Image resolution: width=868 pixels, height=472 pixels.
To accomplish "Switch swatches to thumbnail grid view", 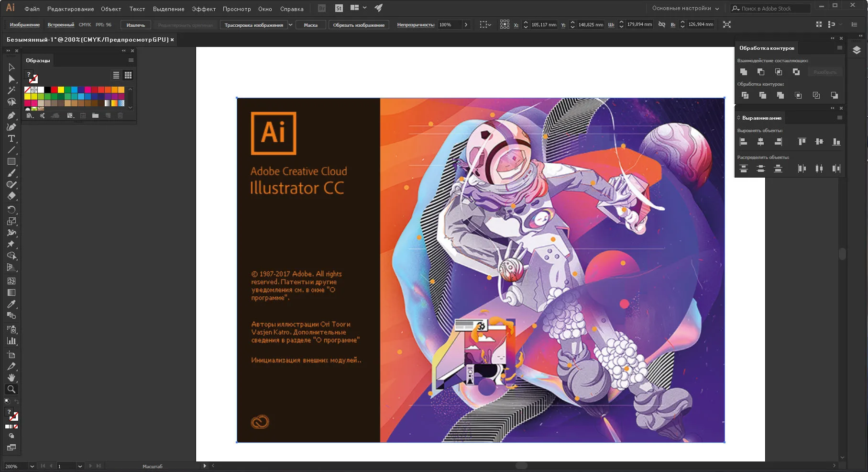I will (128, 75).
